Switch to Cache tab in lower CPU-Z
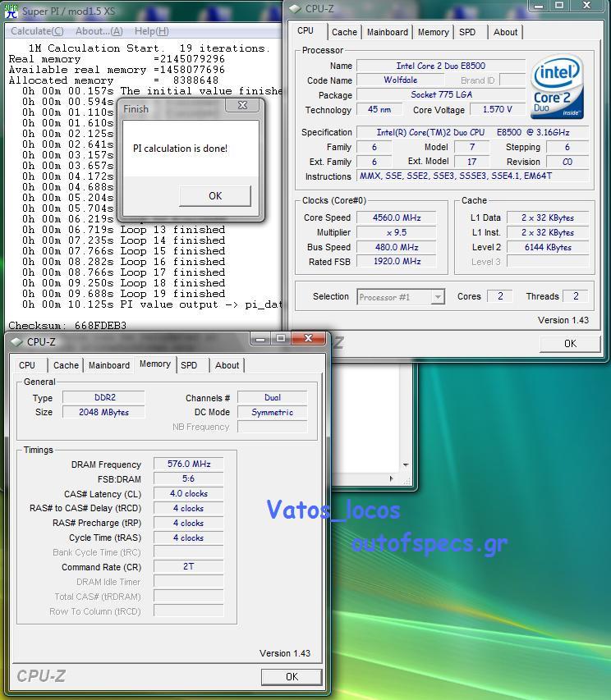The width and height of the screenshot is (611, 700). (x=66, y=365)
